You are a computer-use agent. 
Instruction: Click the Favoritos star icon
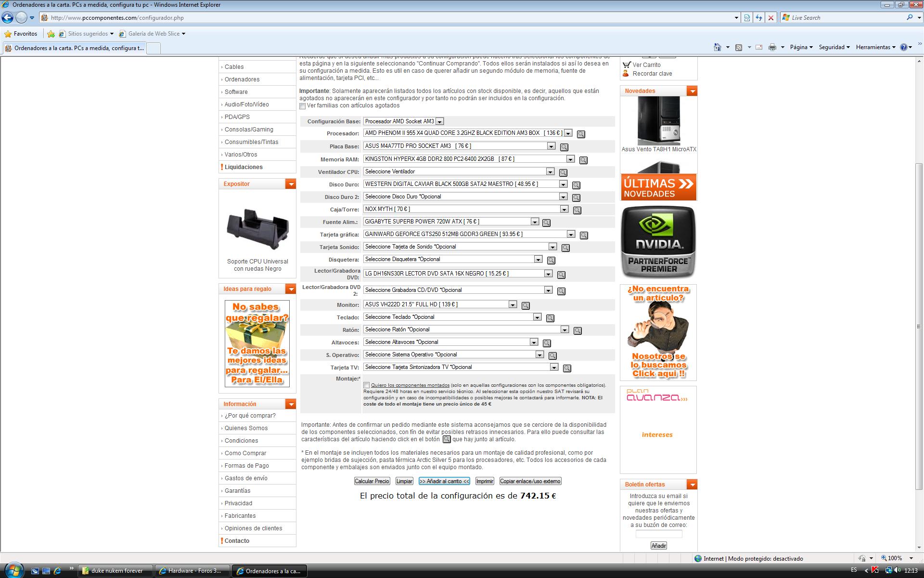click(x=8, y=34)
